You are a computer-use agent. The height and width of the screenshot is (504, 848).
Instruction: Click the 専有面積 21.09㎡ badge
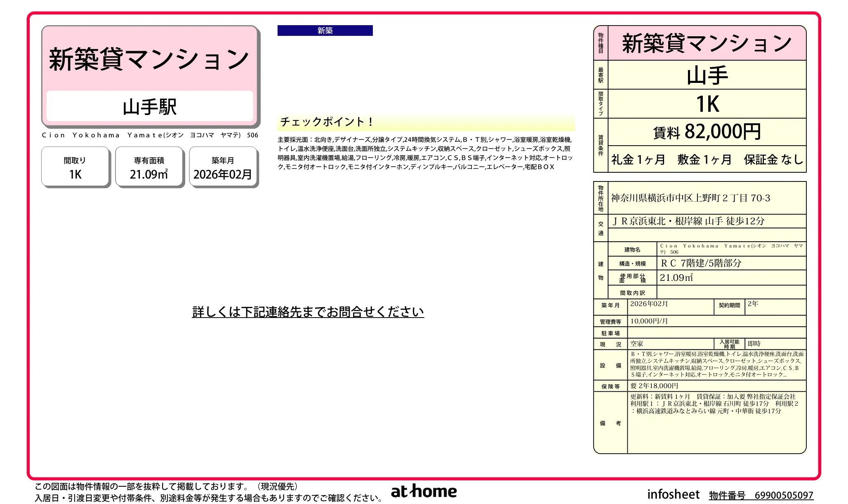click(149, 167)
